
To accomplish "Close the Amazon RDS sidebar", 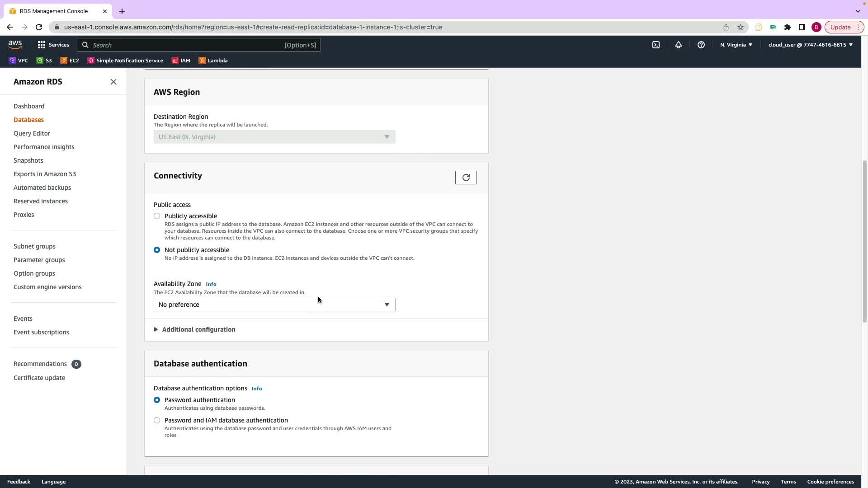I will coord(113,82).
